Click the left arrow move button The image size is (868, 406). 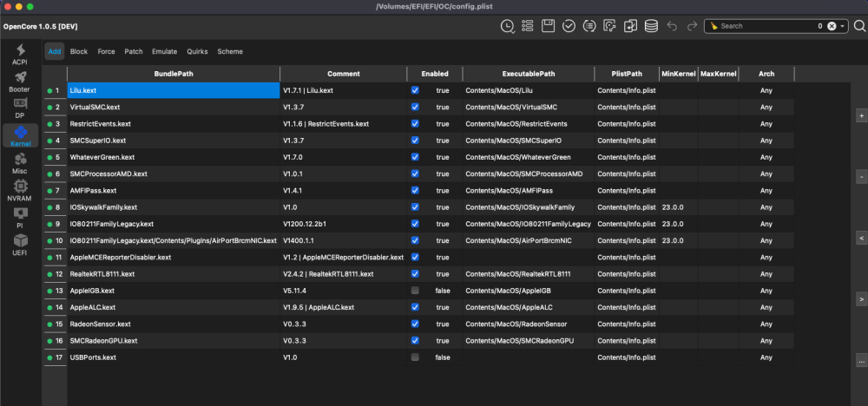pyautogui.click(x=861, y=238)
